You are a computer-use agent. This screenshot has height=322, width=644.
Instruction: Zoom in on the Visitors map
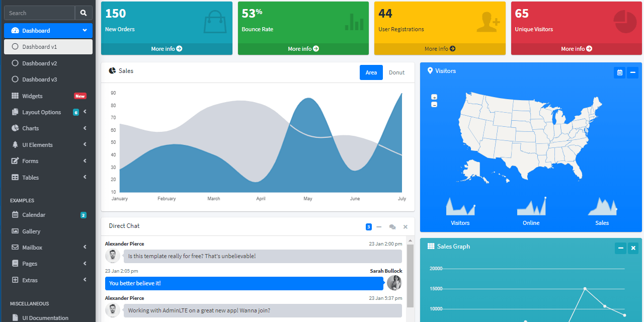[x=434, y=97]
